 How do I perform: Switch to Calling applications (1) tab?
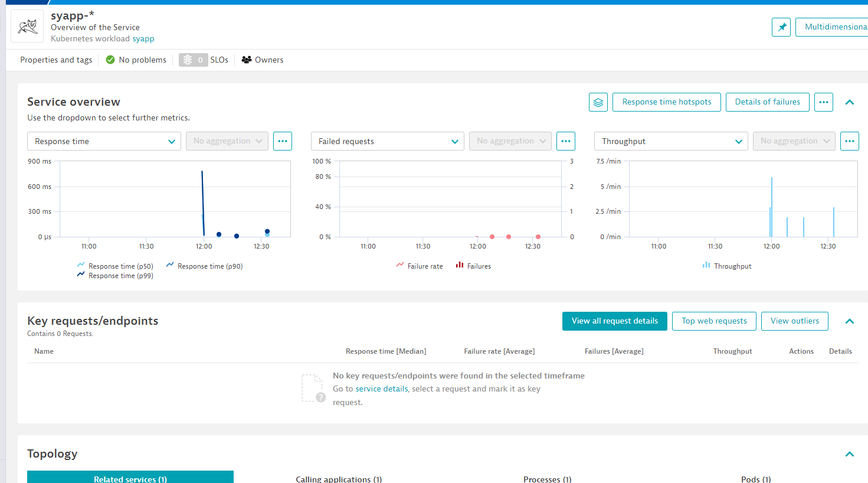pos(339,479)
